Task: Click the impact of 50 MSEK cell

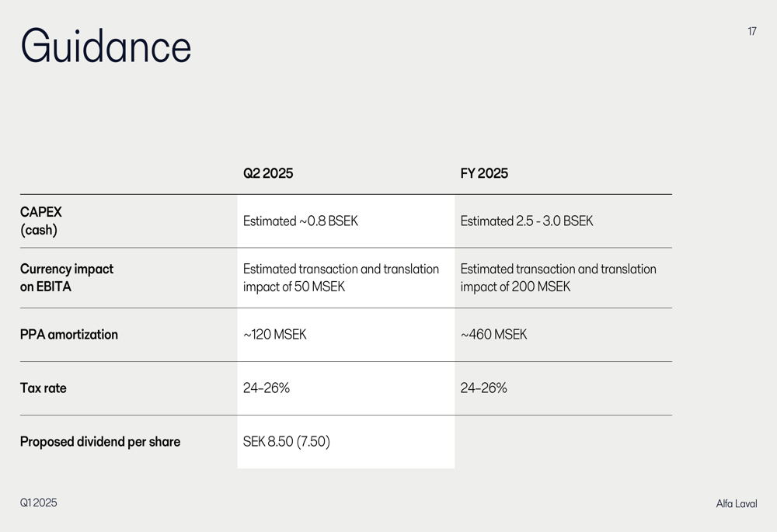Action: click(340, 277)
